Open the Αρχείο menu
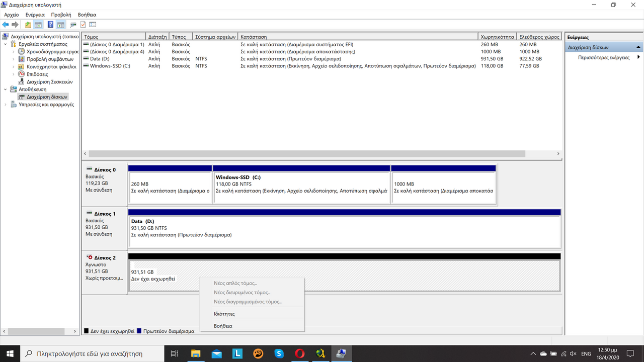 (x=12, y=15)
